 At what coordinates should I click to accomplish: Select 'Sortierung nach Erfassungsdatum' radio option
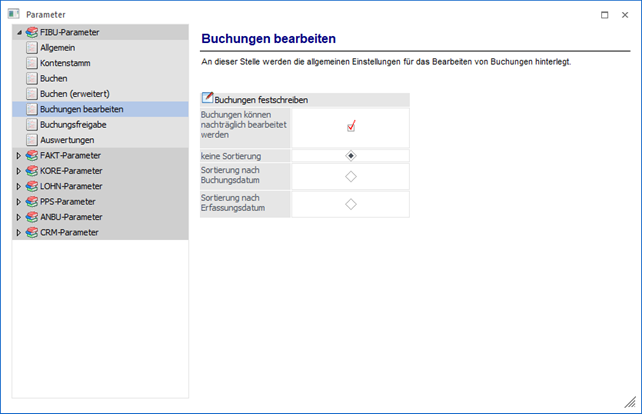[x=351, y=204]
